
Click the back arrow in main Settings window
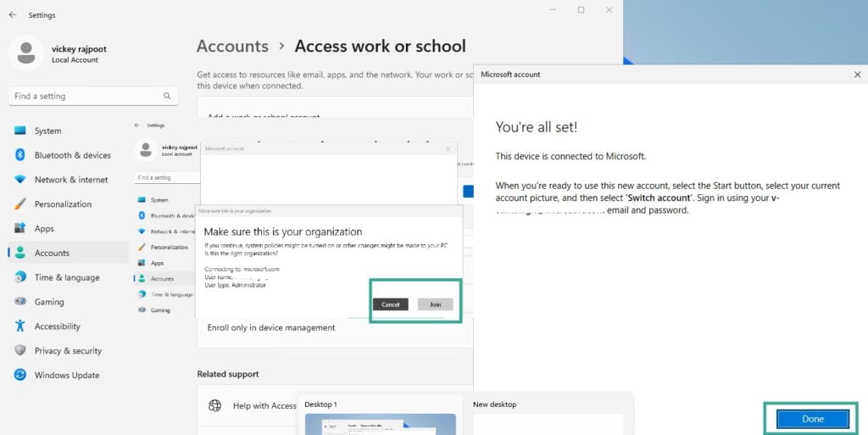click(12, 15)
